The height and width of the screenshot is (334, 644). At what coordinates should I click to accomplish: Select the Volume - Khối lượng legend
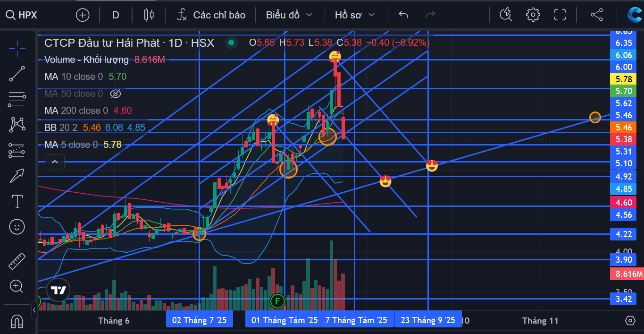pos(86,60)
